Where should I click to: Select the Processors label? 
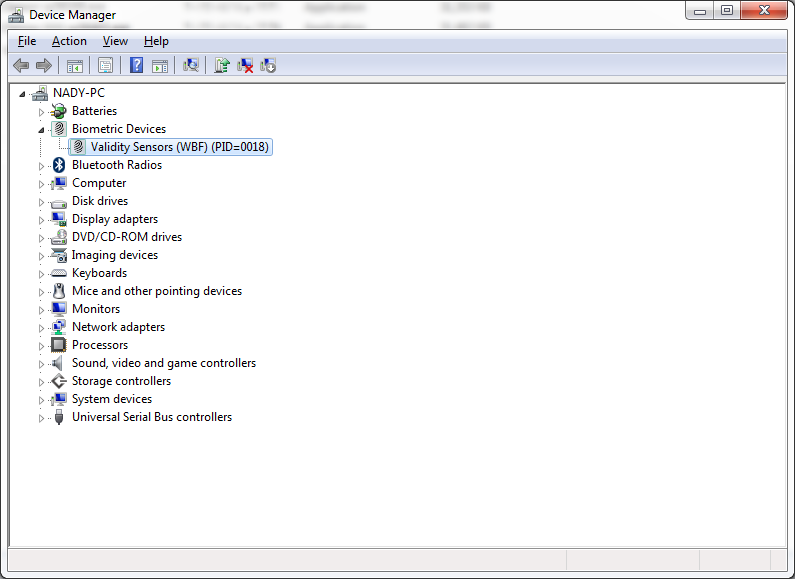100,345
